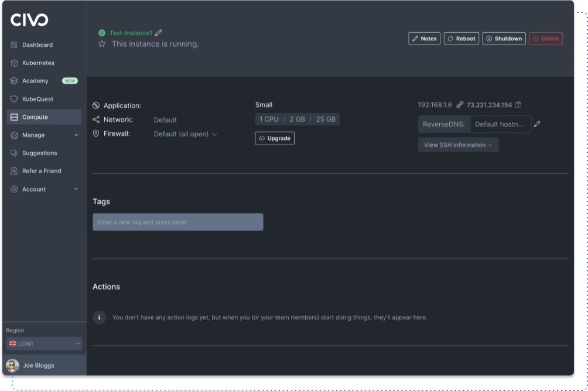Copy the public IP address
The image size is (588, 391).
click(518, 105)
